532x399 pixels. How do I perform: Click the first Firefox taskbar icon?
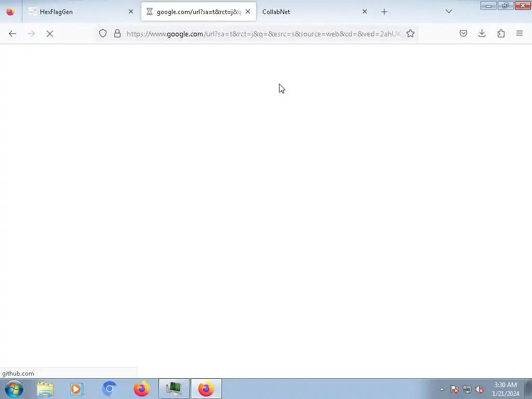coord(141,389)
